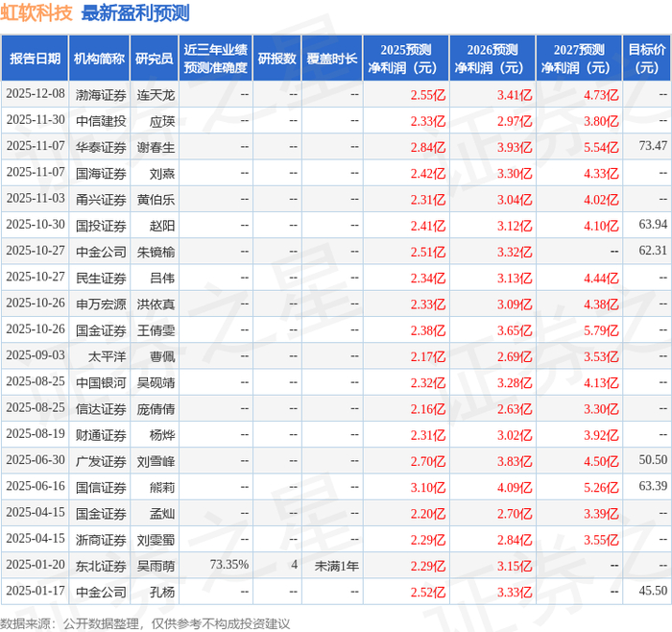
Task: Click analyst 庞倩倩 cell
Action: [156, 408]
